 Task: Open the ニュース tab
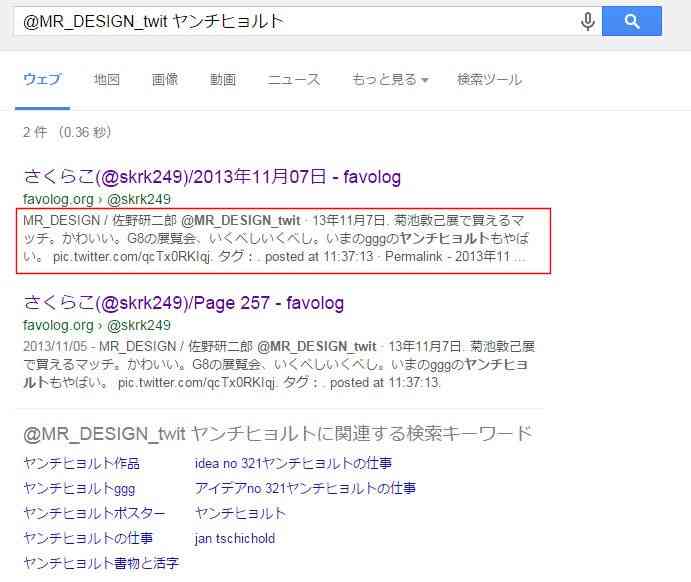pyautogui.click(x=293, y=80)
